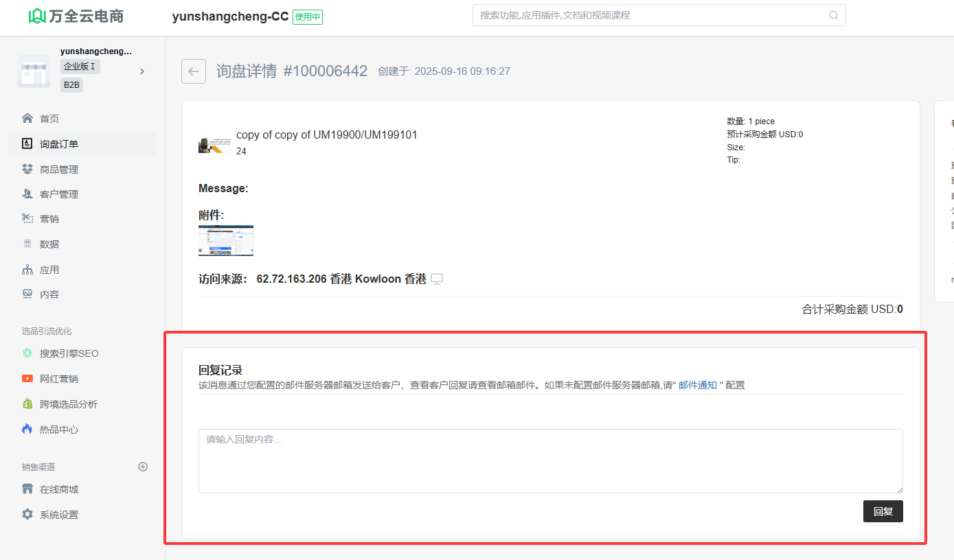Open the attachment screenshot thumbnail
This screenshot has width=954, height=560.
tap(226, 240)
